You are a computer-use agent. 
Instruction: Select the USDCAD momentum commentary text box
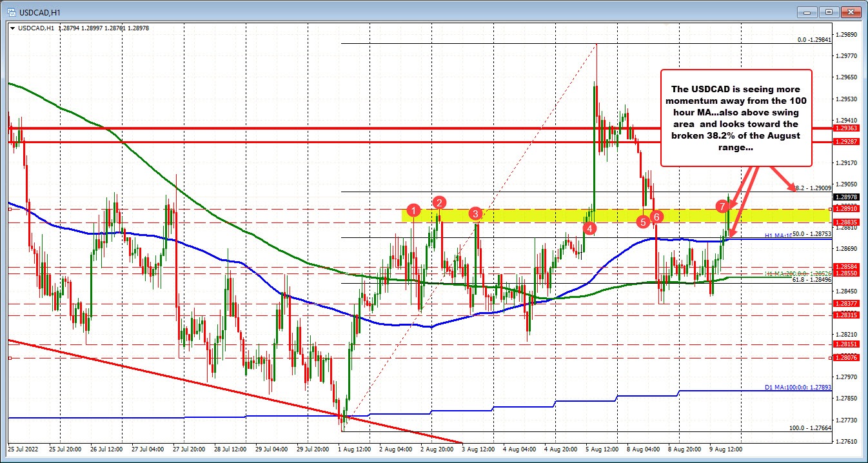(x=736, y=118)
